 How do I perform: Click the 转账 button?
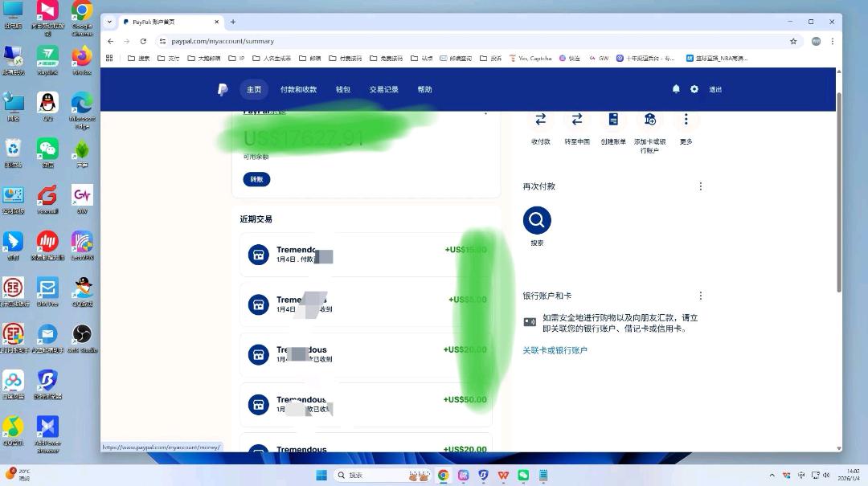click(x=256, y=179)
